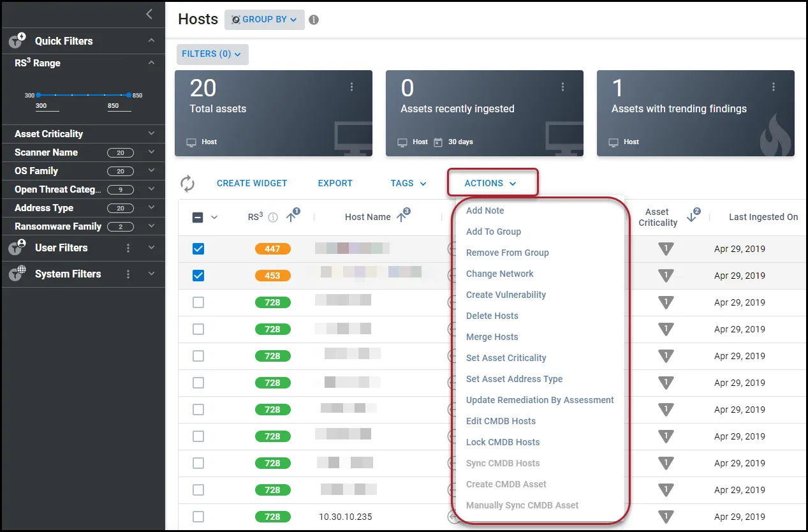
Task: Expand the OS Family filter
Action: (151, 171)
